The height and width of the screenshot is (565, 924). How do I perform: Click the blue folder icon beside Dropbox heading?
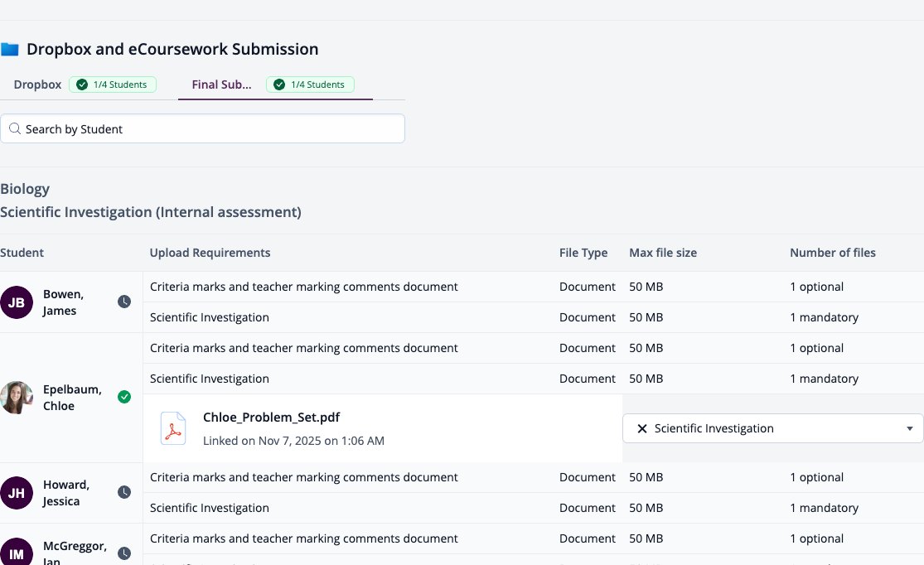tap(9, 49)
